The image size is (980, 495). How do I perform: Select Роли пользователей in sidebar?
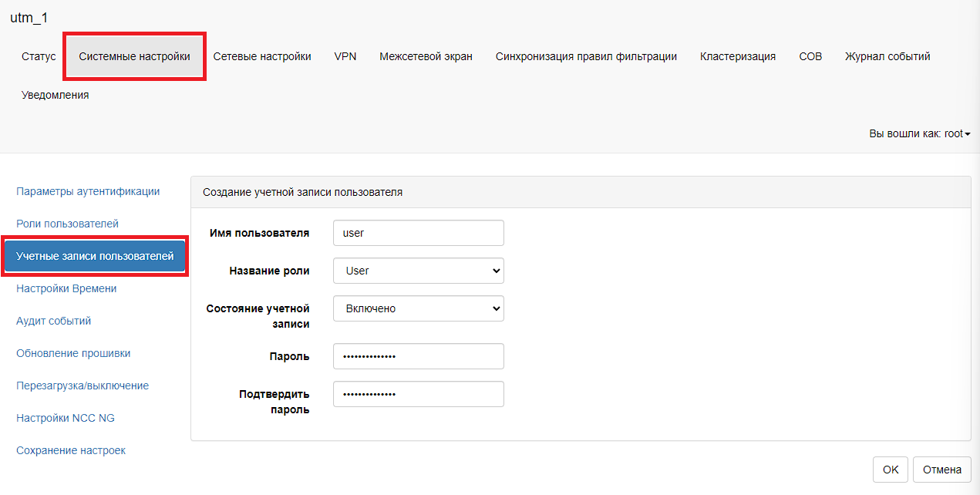point(67,224)
